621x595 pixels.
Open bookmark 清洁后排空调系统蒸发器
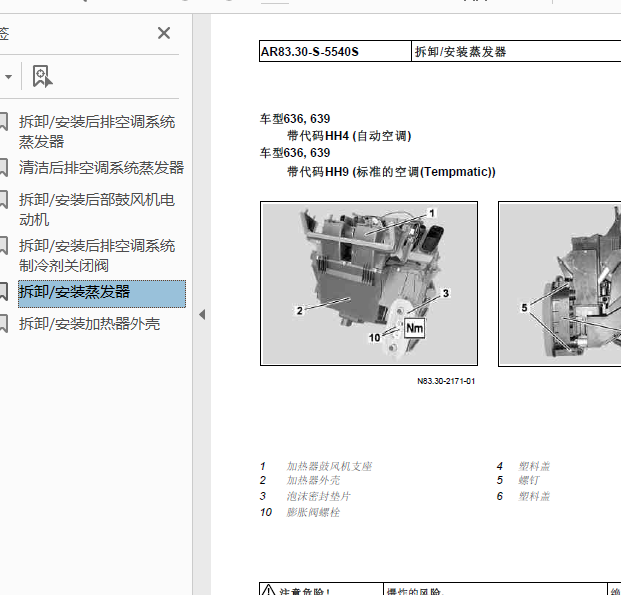101,168
